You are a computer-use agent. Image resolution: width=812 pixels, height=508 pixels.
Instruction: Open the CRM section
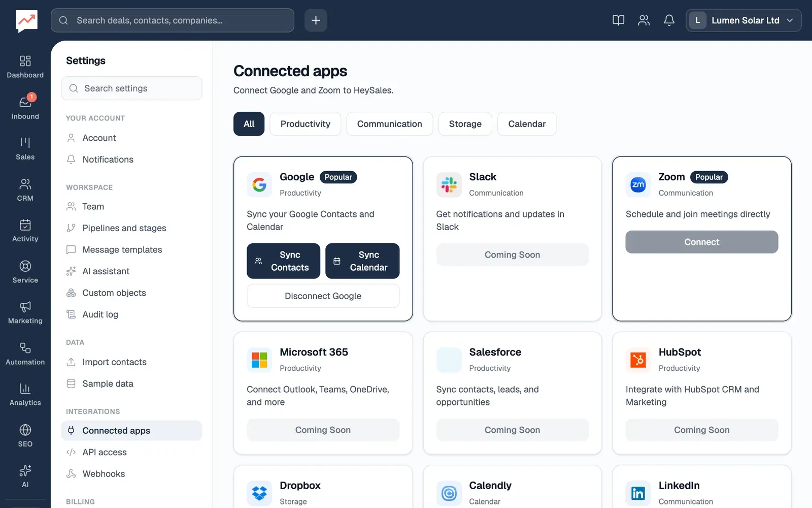click(25, 190)
